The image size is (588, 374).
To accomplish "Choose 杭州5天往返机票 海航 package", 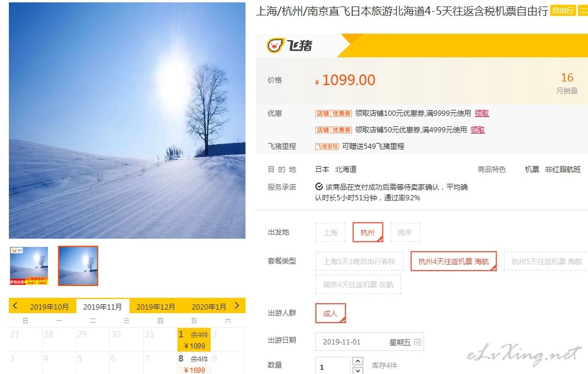I will click(547, 261).
